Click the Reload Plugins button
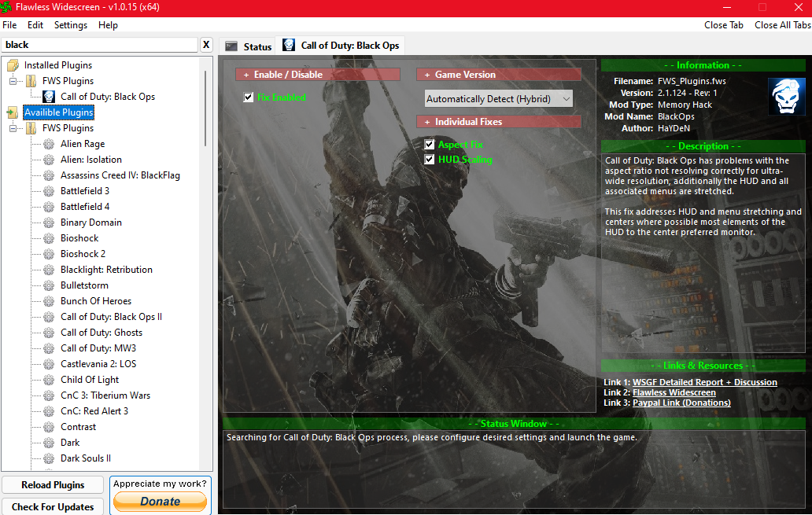Screen dimensions: 812x515 click(53, 485)
